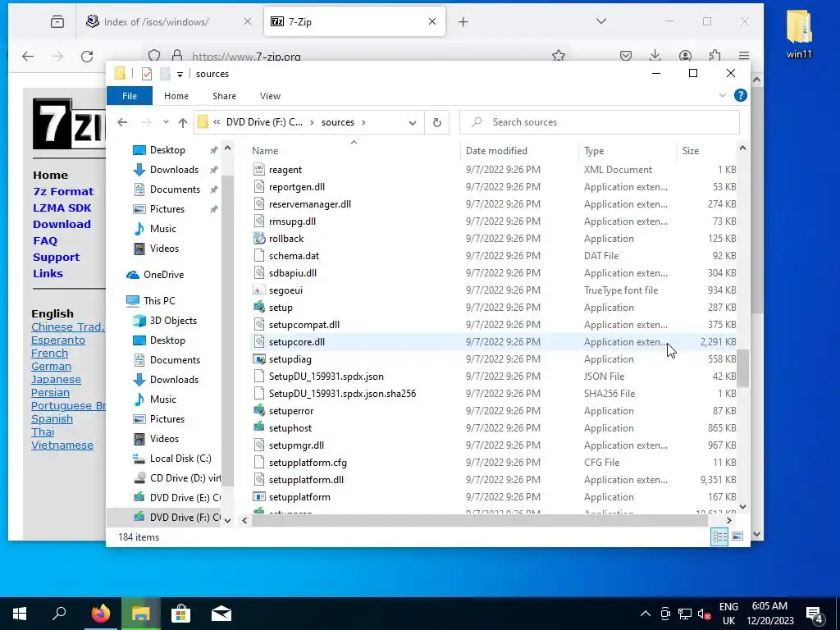Click the rollback application icon
The width and height of the screenshot is (840, 630).
(x=259, y=239)
